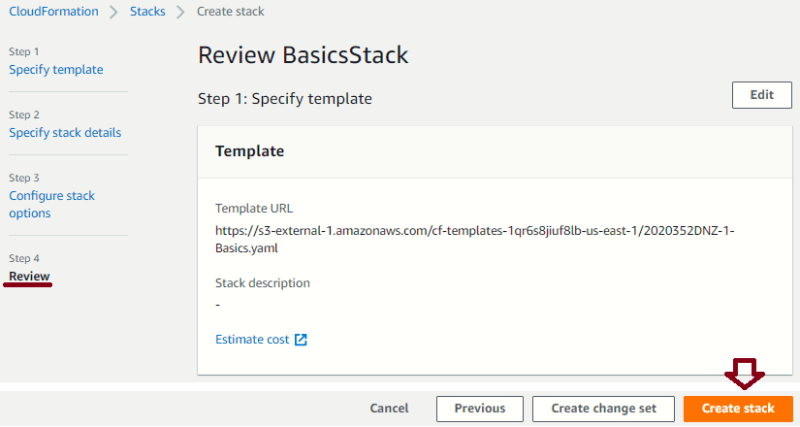Click the Review BasicsStack page heading
The width and height of the screenshot is (800, 427).
[x=303, y=55]
